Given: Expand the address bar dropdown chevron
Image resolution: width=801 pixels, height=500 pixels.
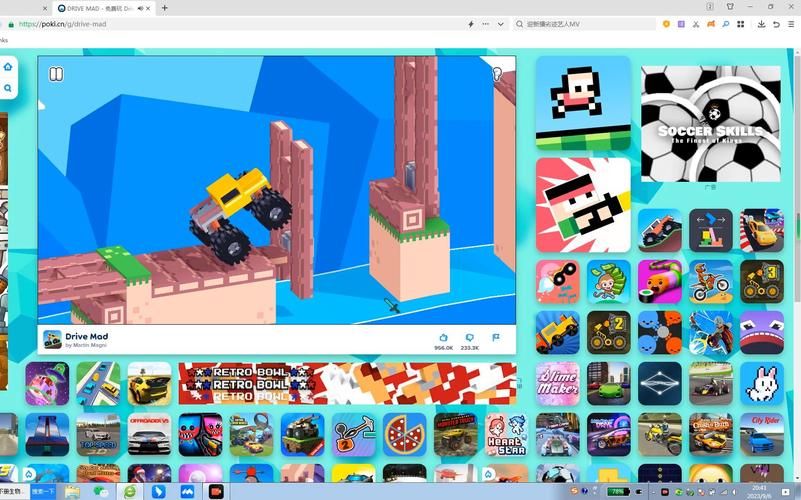Looking at the screenshot, I should click(501, 24).
